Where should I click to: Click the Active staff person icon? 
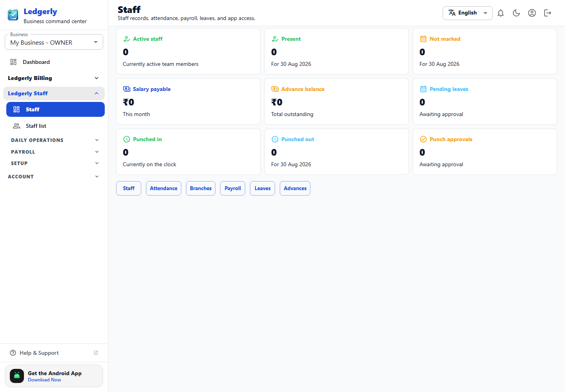tap(127, 39)
